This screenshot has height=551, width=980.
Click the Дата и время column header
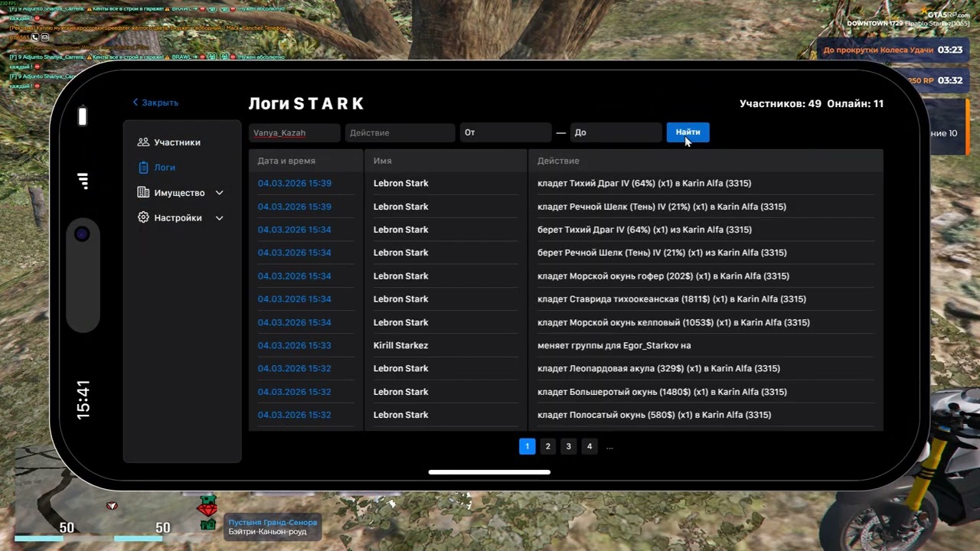[286, 161]
